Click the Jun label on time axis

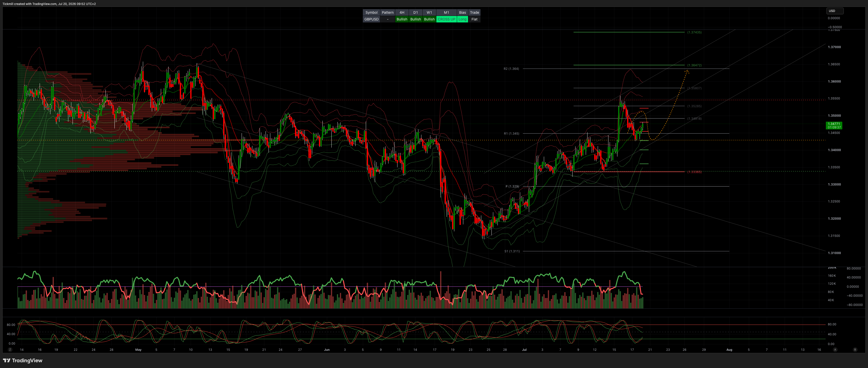click(x=326, y=350)
